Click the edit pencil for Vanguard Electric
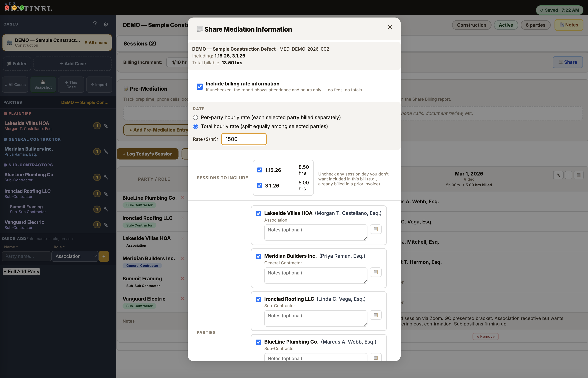This screenshot has width=588, height=378. click(x=106, y=225)
